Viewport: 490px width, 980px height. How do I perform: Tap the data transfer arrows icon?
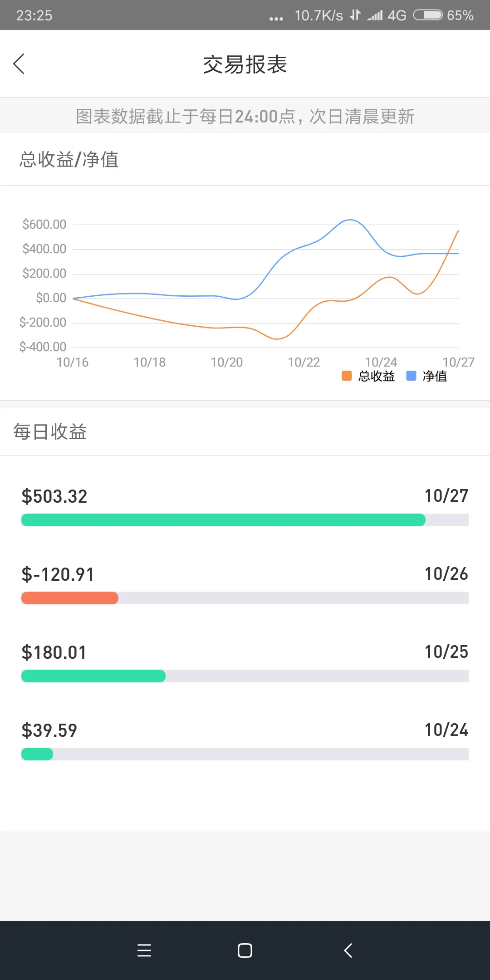pyautogui.click(x=355, y=15)
